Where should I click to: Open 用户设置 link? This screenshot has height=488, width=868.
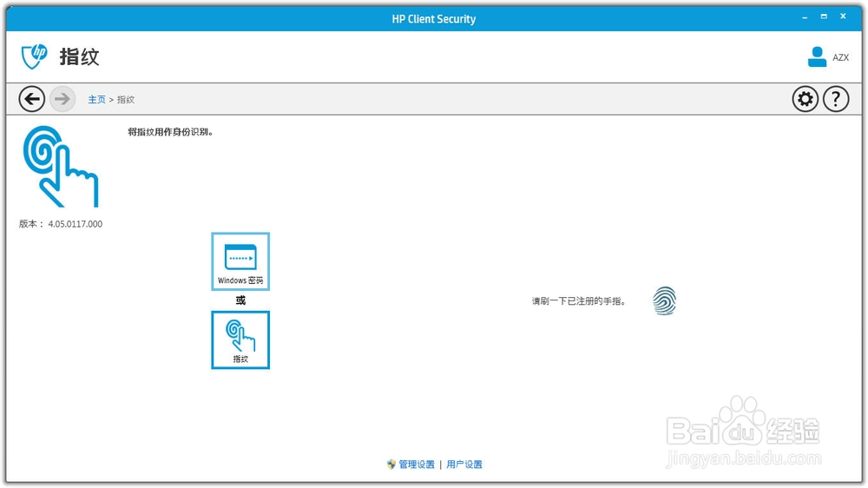[x=464, y=465]
